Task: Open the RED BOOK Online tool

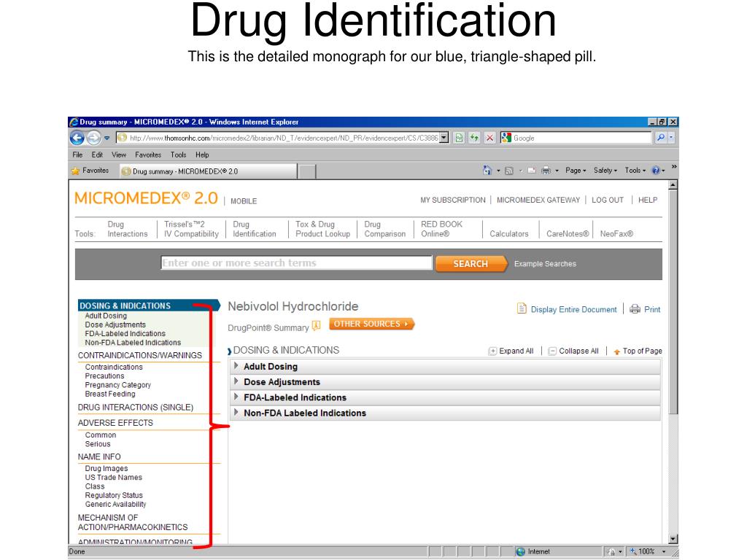Action: point(441,229)
